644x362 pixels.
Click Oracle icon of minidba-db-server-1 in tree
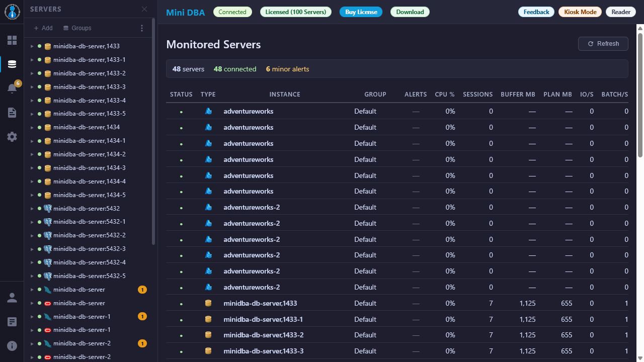point(48,330)
